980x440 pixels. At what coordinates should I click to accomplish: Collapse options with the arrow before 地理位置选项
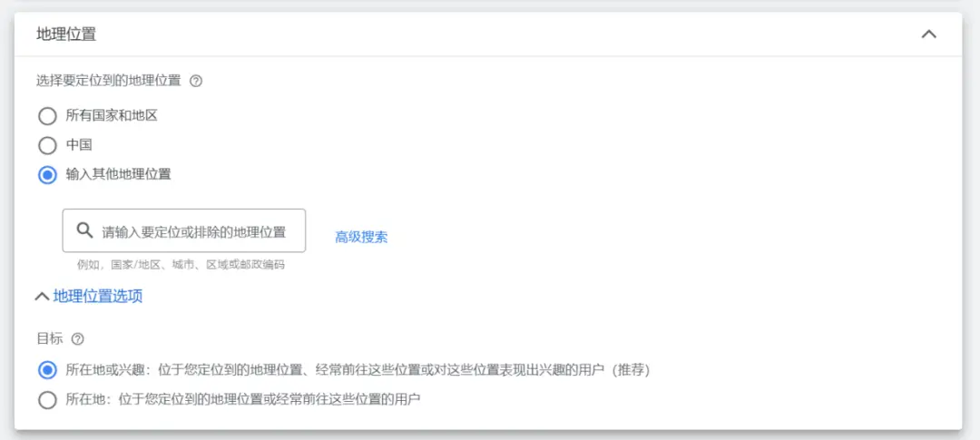click(x=42, y=297)
